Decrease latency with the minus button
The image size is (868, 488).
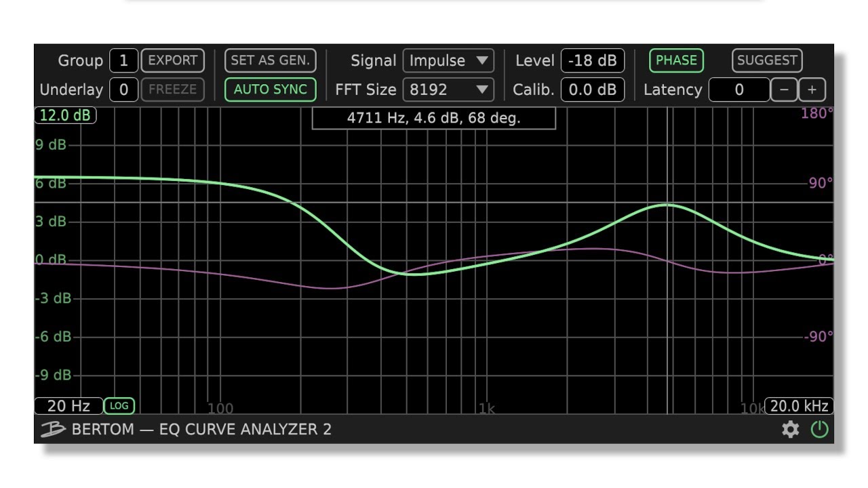(x=784, y=89)
